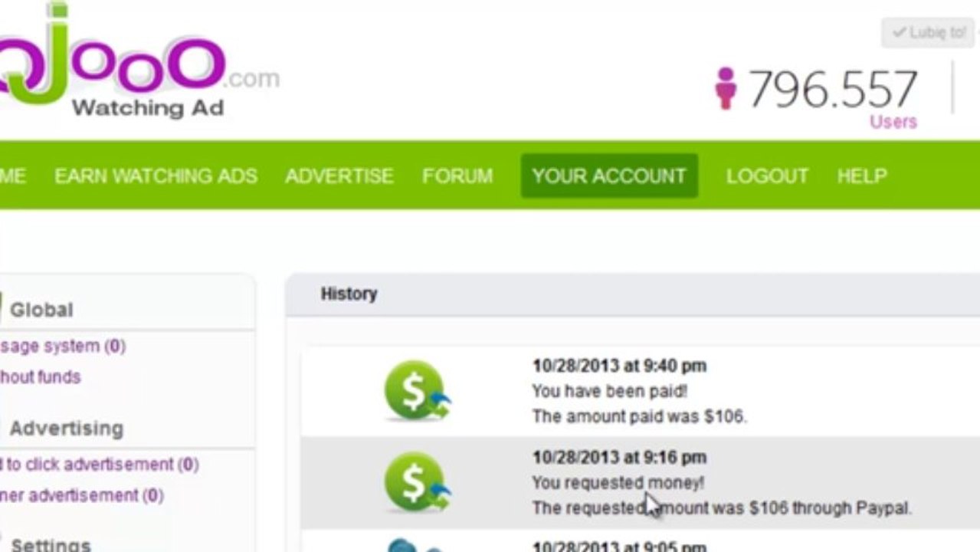This screenshot has width=980, height=552.
Task: Click the Lubię to! like button
Action: coord(929,33)
